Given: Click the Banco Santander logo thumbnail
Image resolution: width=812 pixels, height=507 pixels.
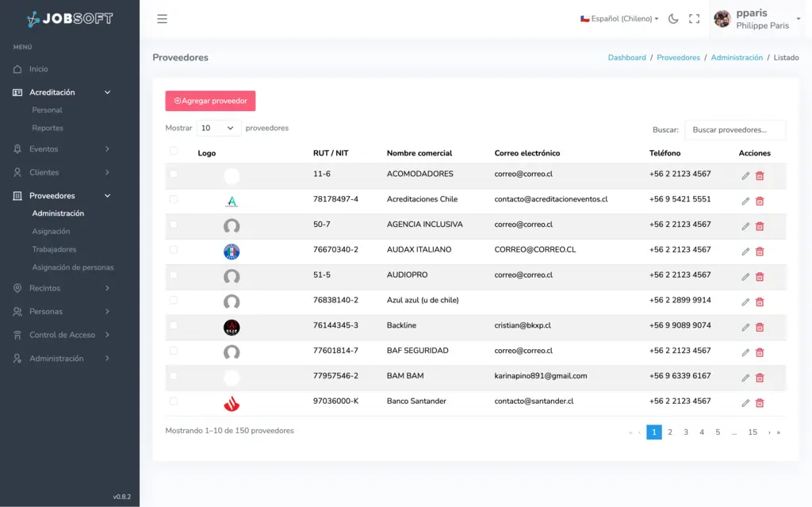Looking at the screenshot, I should coord(232,404).
